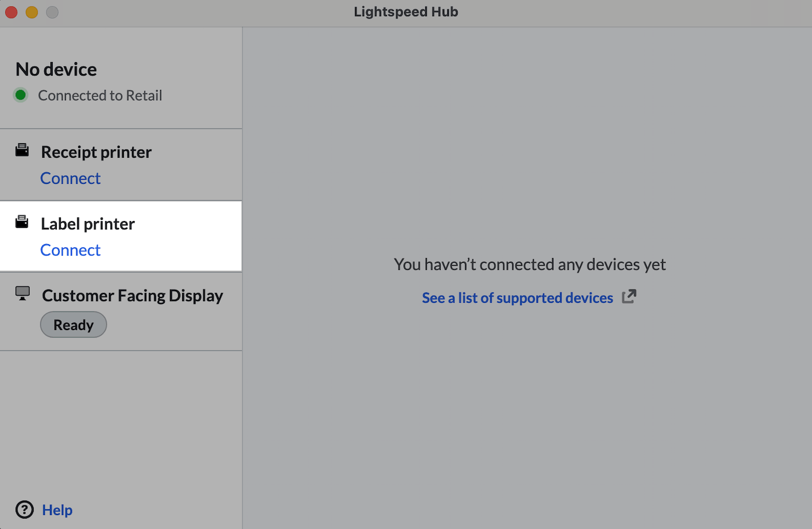Open the Help link

(x=57, y=510)
